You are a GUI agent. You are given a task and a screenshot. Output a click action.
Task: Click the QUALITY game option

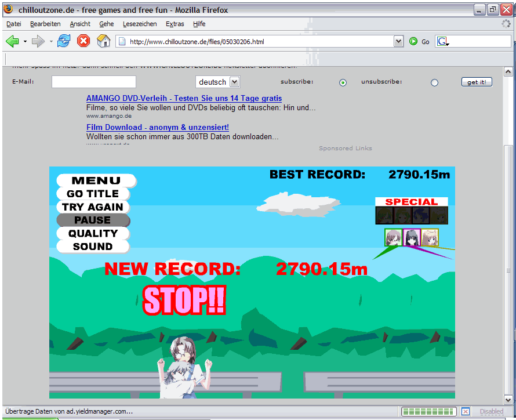point(93,233)
